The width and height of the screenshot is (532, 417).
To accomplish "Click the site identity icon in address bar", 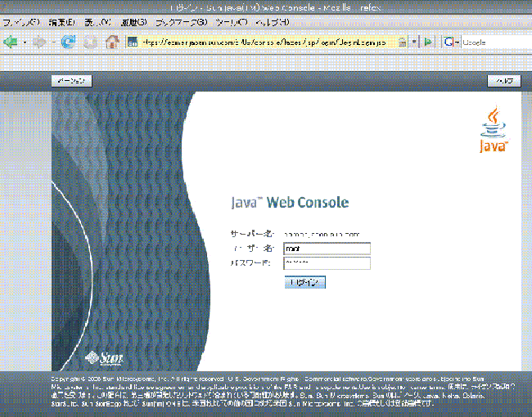I will point(133,43).
